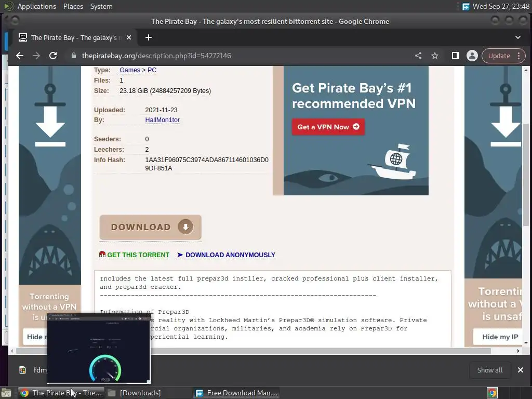Click the uploaded date 2021-11-23
Viewport: 532px width, 399px height.
[161, 110]
